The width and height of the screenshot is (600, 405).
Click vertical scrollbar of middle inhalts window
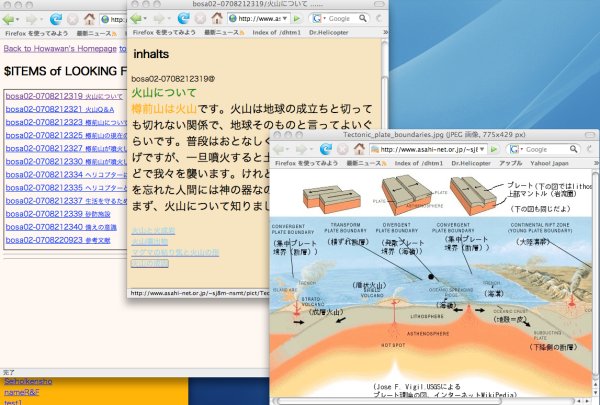click(385, 84)
